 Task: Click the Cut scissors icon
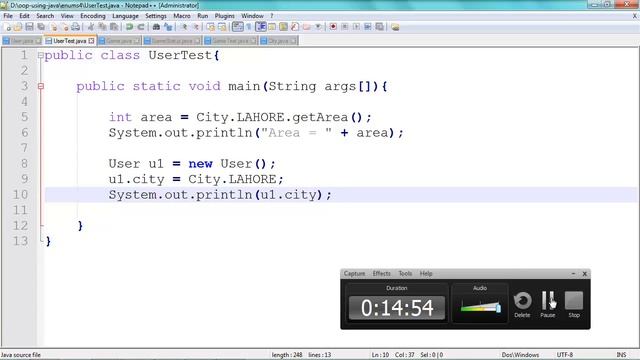pos(91,27)
